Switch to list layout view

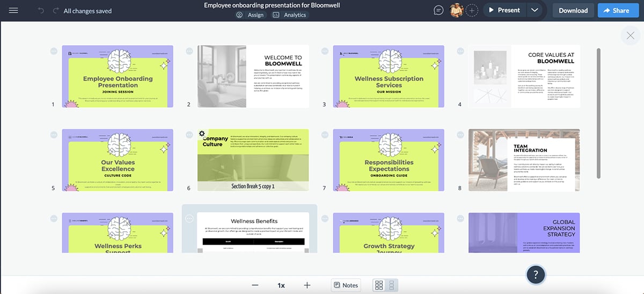click(391, 285)
